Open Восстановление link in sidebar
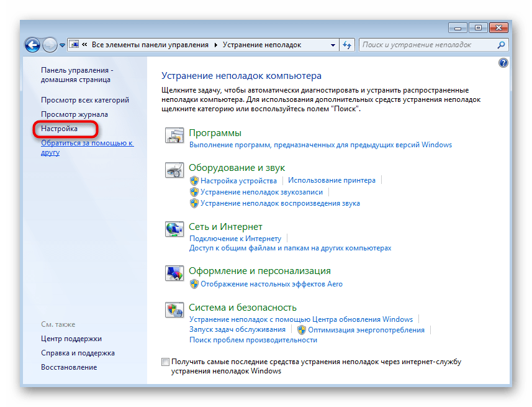Viewport: 532px width, 407px height. point(69,367)
